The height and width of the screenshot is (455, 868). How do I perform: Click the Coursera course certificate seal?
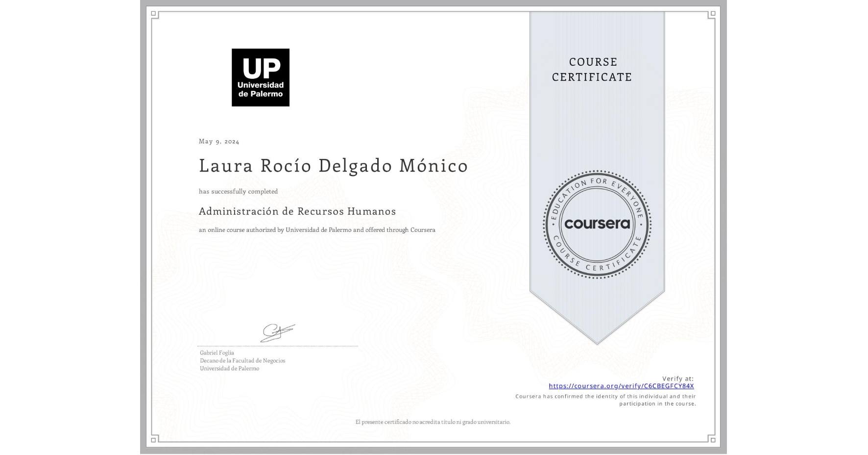597,225
